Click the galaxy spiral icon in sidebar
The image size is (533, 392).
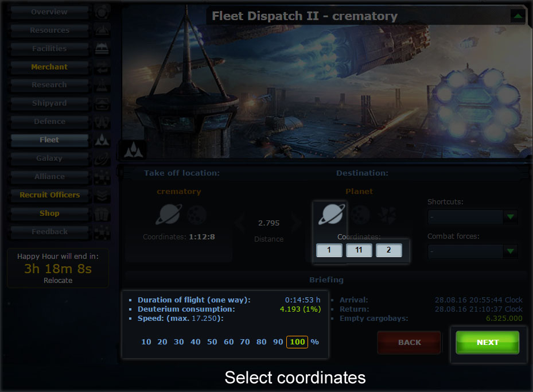pyautogui.click(x=102, y=158)
